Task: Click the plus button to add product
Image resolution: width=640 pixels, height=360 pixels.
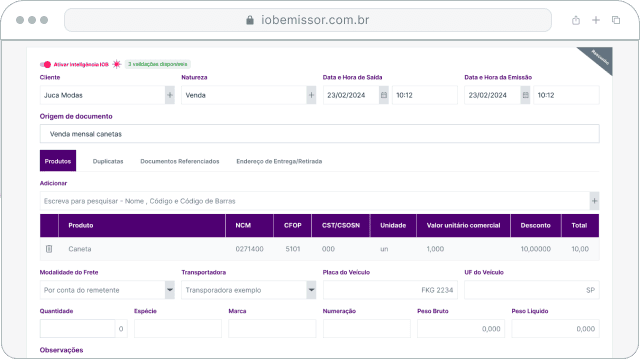Action: click(x=594, y=201)
